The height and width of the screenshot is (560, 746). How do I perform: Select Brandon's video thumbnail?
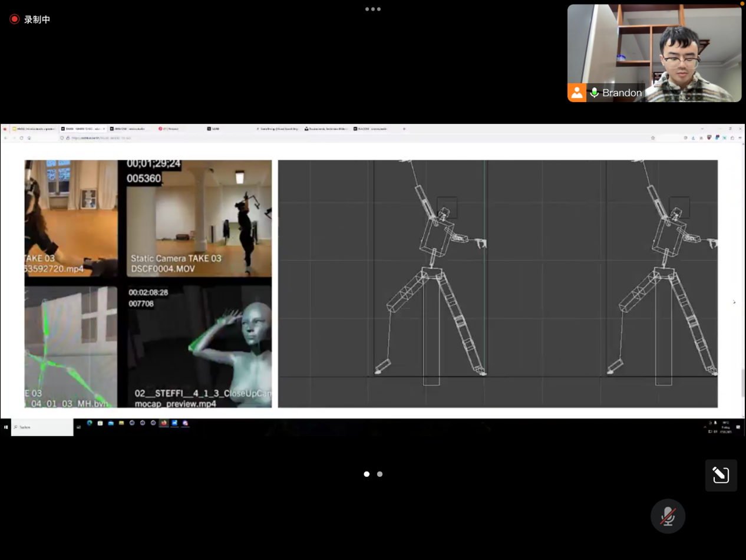654,53
